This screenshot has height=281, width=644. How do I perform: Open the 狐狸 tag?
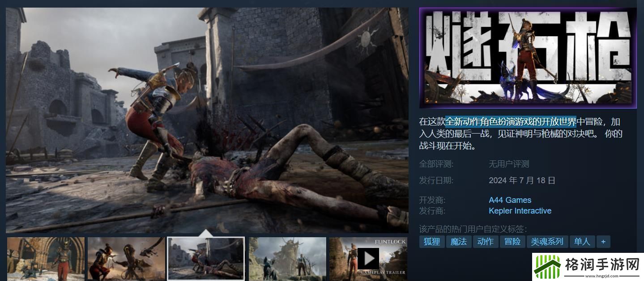tap(432, 242)
